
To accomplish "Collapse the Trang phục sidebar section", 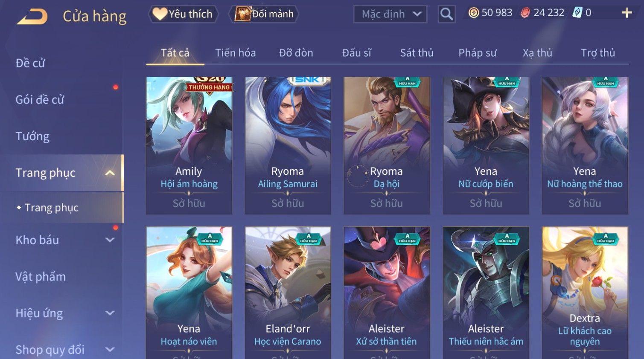I will coord(110,173).
